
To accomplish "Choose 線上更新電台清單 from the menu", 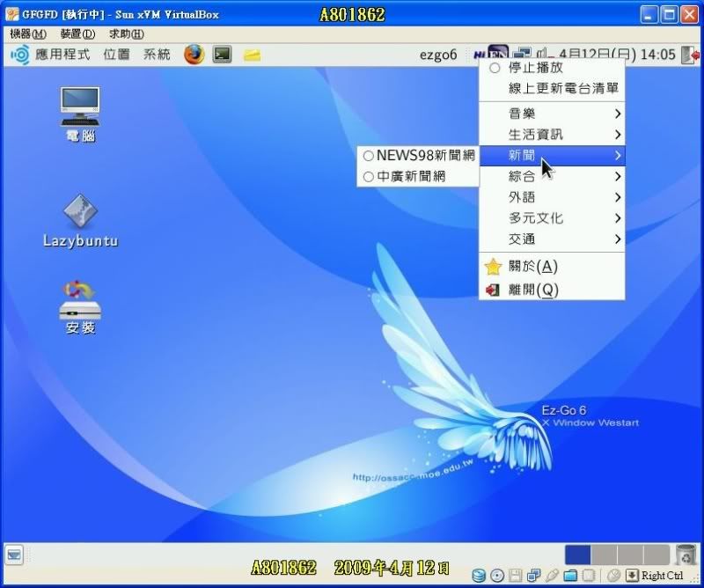I will tap(552, 89).
